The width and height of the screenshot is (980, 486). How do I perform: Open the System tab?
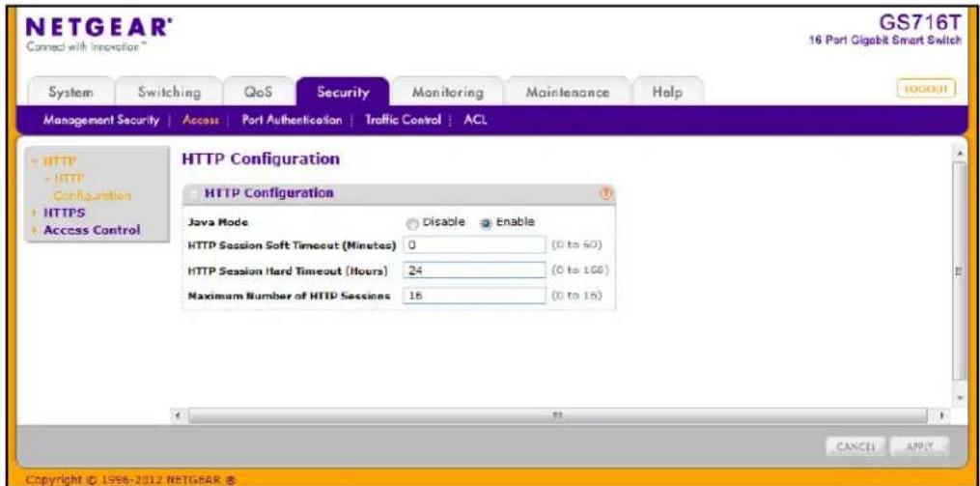point(71,93)
